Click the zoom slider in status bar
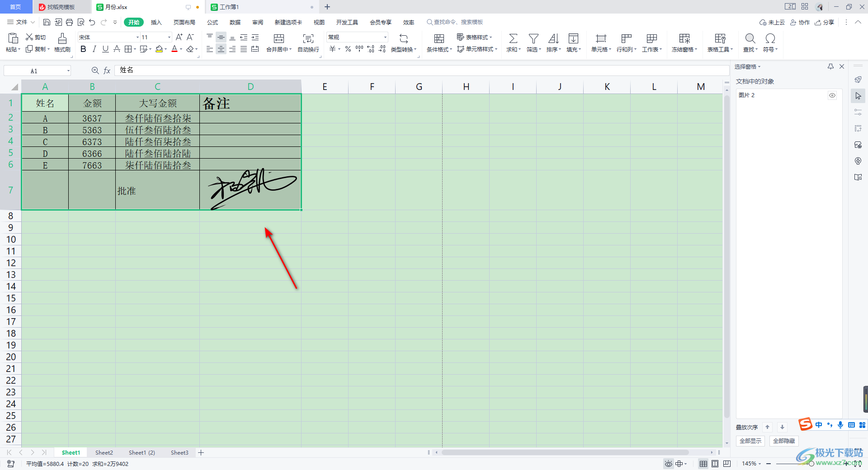Screen dimensions: 868x470 coord(811,464)
